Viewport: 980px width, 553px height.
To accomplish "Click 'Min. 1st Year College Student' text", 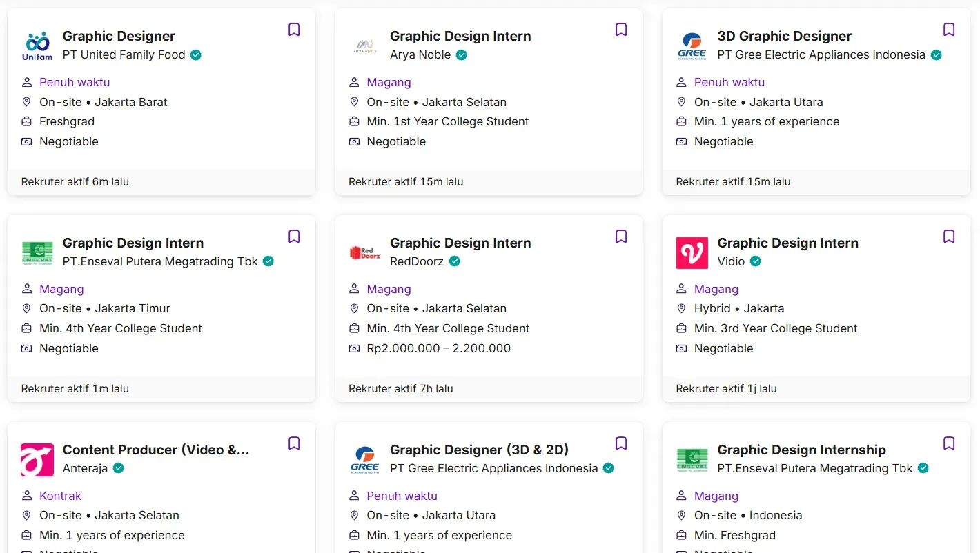I will pyautogui.click(x=448, y=121).
